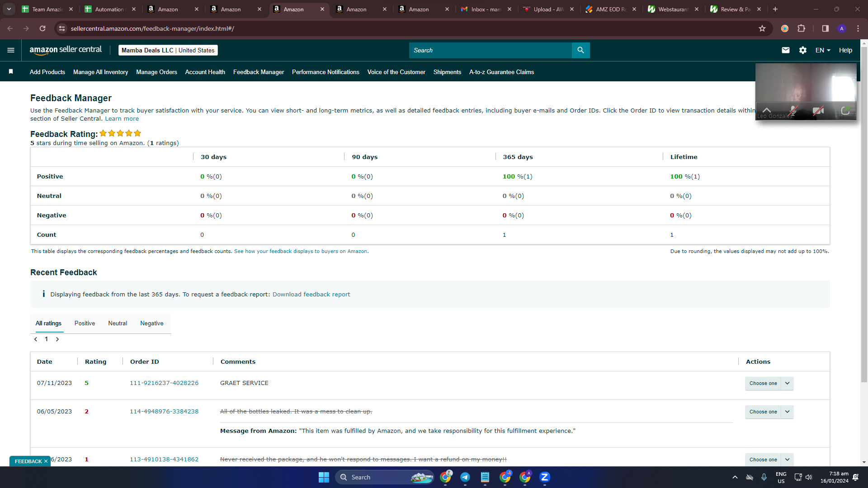
Task: Open Feedback Manager nav item
Action: click(259, 72)
